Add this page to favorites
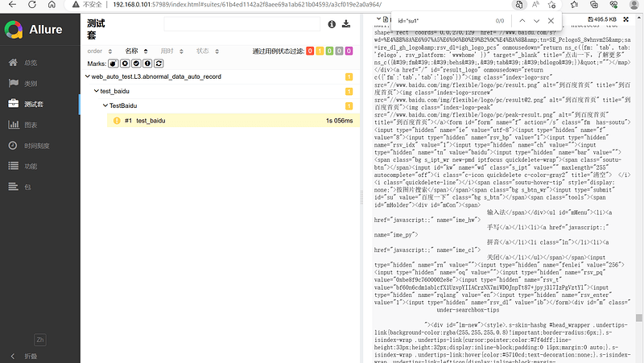This screenshot has height=363, width=644. (x=551, y=5)
